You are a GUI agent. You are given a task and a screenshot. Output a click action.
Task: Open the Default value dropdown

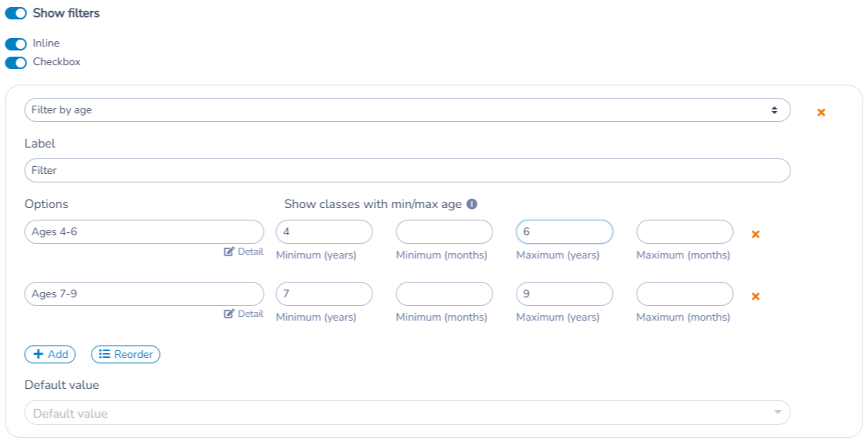point(407,413)
